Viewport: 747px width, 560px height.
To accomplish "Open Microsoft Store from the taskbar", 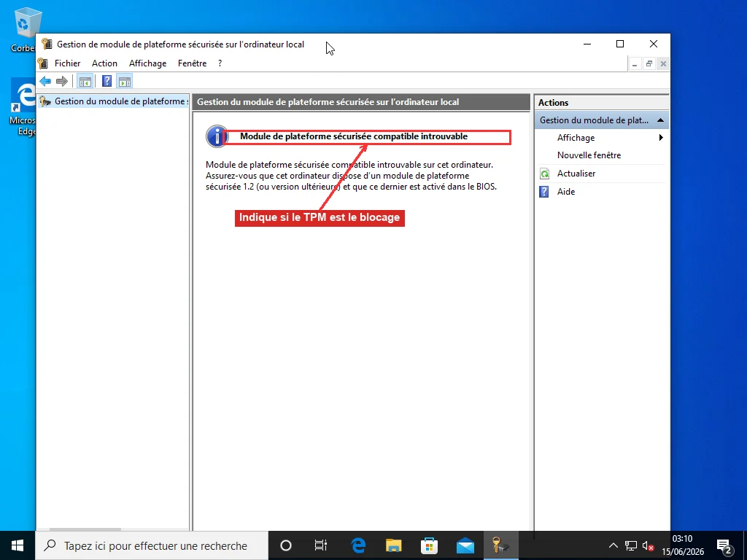I will [429, 545].
